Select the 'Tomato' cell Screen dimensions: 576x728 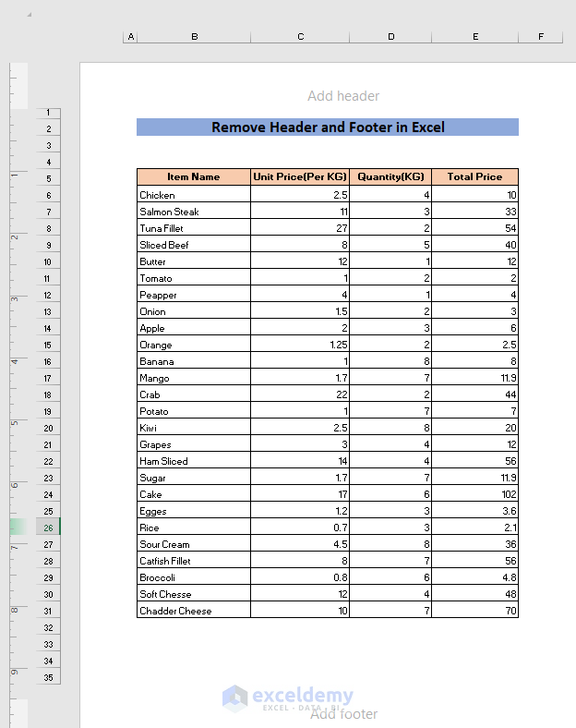[194, 278]
